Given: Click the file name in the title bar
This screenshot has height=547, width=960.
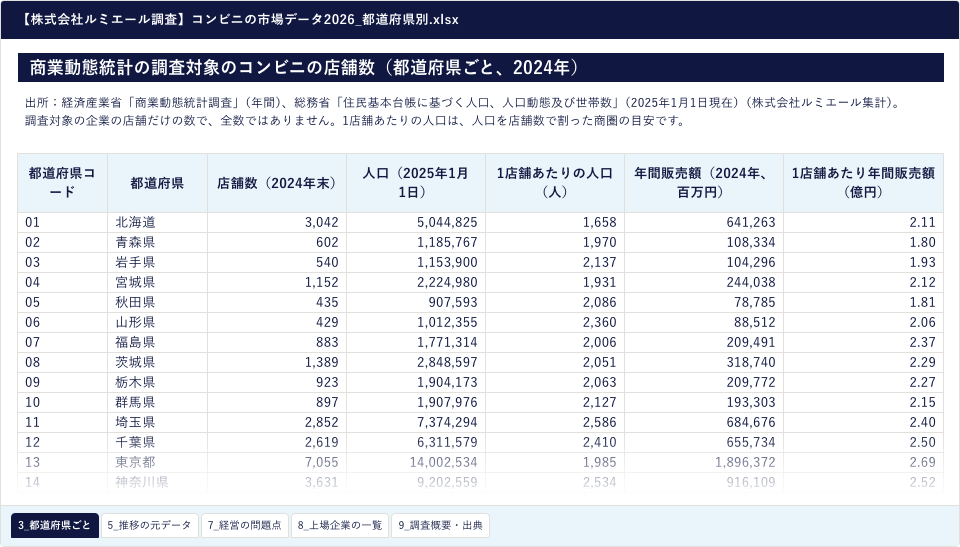Looking at the screenshot, I should click(239, 20).
